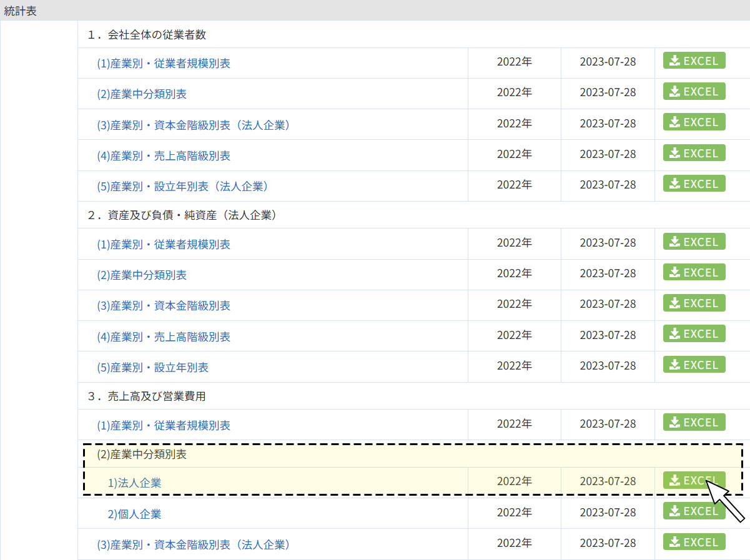The height and width of the screenshot is (560, 750).
Task: Open the 2)個人企業 link
Action: click(135, 514)
